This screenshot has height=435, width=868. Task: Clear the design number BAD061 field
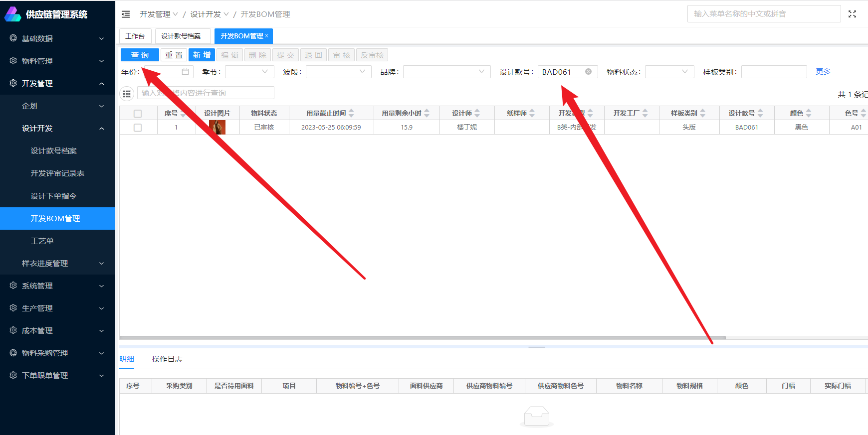pyautogui.click(x=588, y=72)
